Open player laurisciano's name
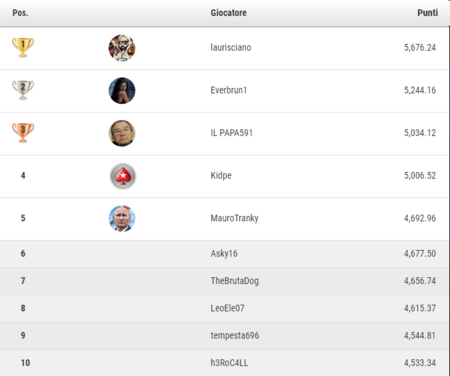 click(x=231, y=48)
